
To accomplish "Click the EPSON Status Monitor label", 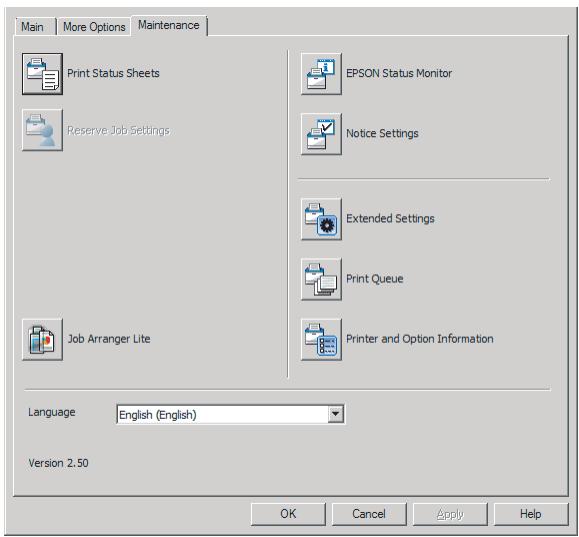I will (x=399, y=73).
